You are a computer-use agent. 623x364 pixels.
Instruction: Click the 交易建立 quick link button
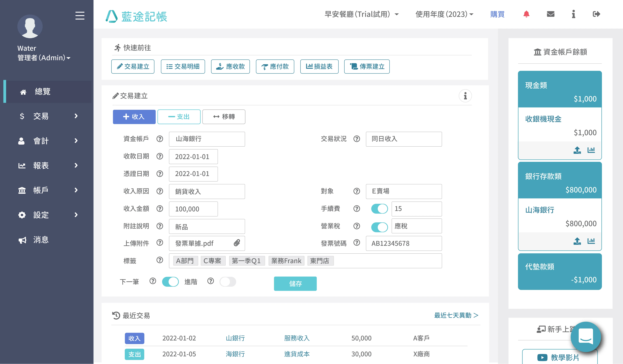[133, 67]
